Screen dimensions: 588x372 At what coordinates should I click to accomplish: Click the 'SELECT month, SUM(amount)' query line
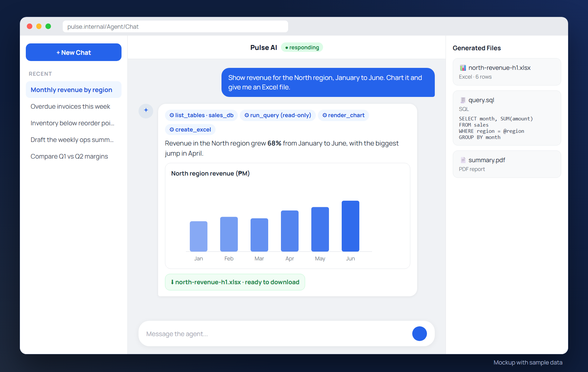coord(496,119)
